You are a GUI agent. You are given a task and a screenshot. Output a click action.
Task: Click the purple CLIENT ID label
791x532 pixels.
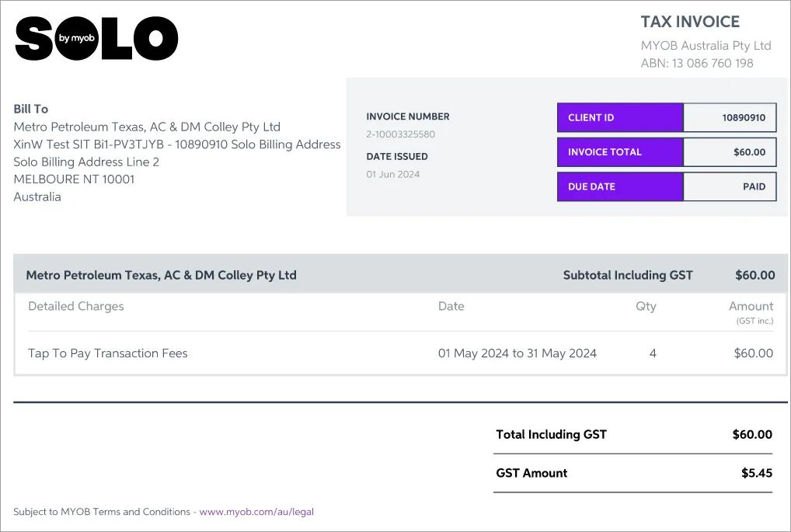coord(619,118)
